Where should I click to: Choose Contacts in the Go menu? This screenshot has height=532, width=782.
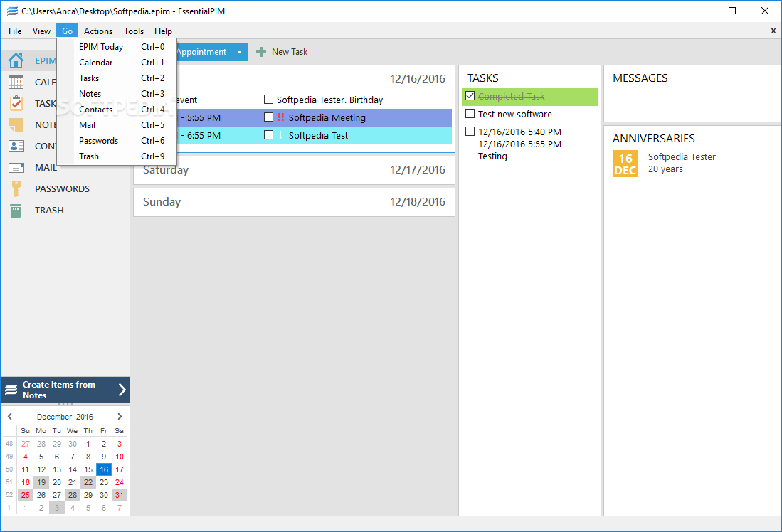click(117, 110)
